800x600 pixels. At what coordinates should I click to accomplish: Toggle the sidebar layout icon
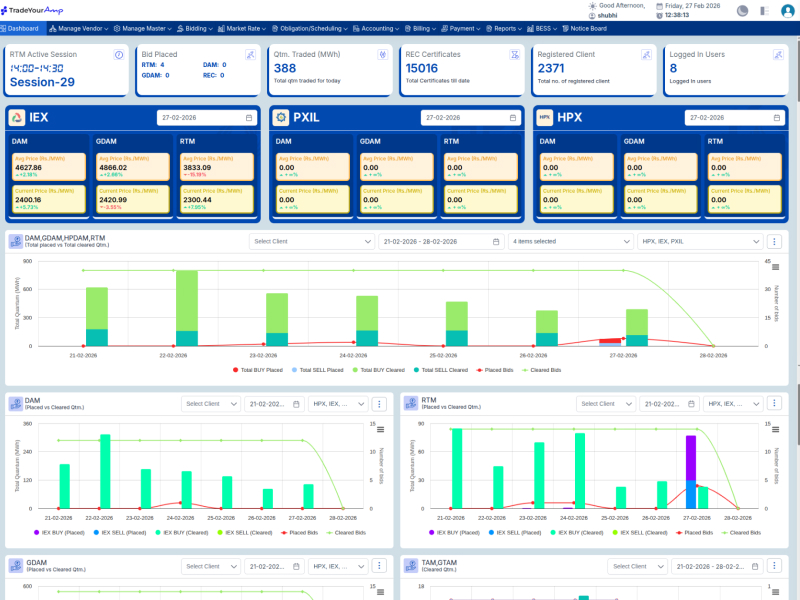pyautogui.click(x=764, y=11)
